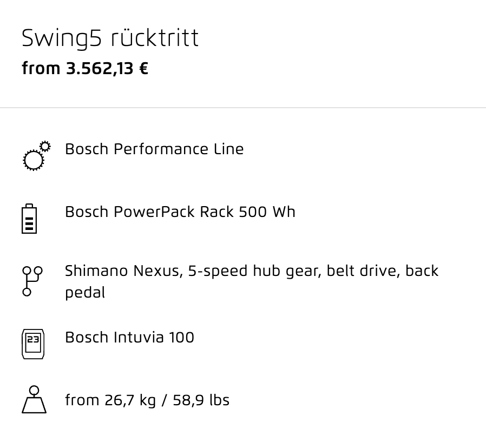
Task: Click the 58,9 lbs weight value
Action: point(201,400)
